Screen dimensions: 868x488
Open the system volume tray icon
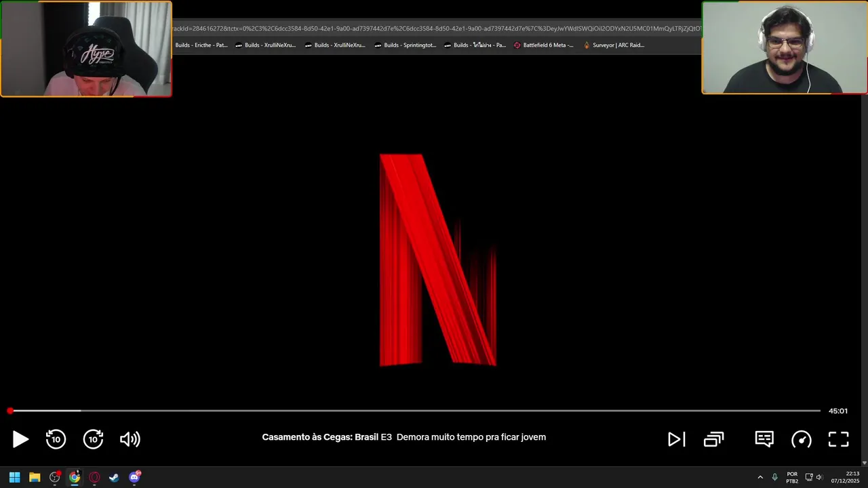[x=819, y=477]
